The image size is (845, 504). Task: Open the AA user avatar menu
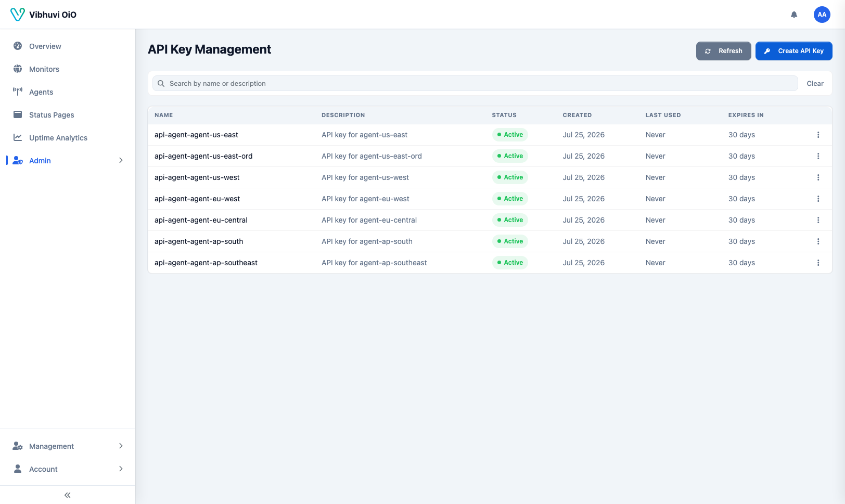(x=822, y=15)
